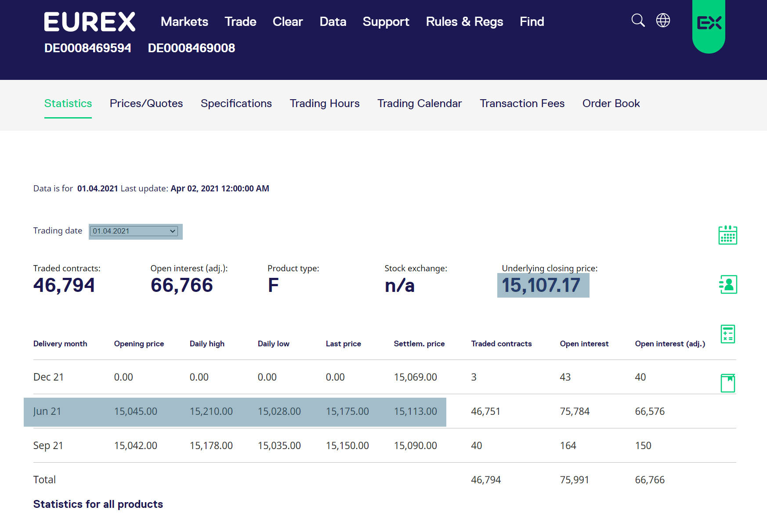Switch to the Specifications tab

click(236, 104)
